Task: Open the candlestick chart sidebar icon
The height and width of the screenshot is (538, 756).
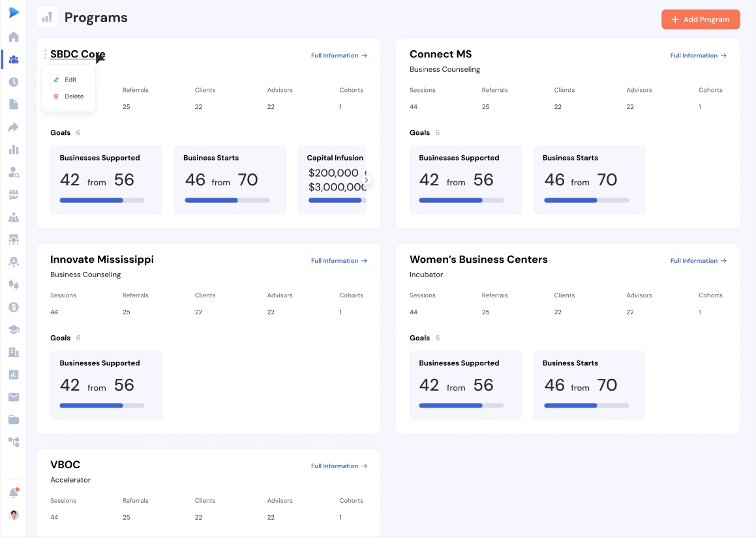Action: click(x=14, y=284)
